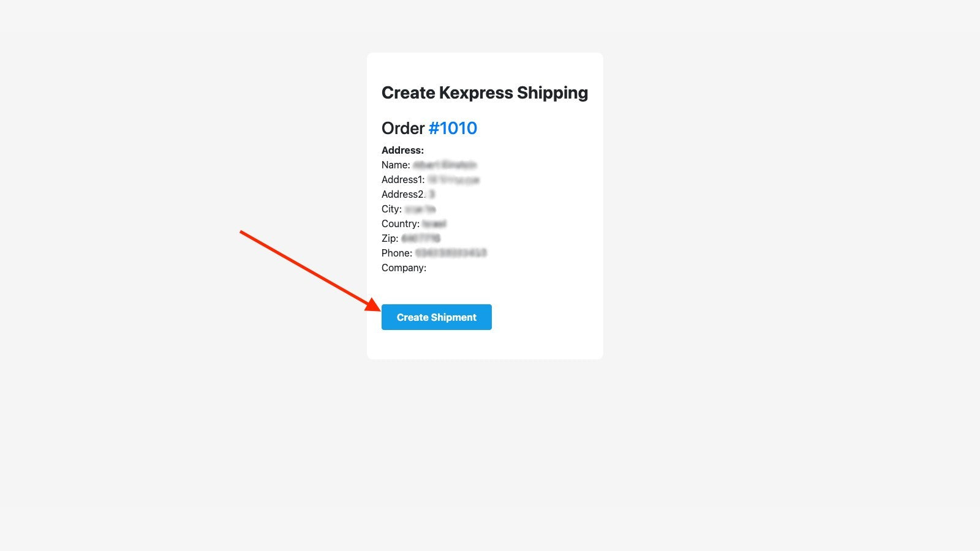Select the Order label text
The width and height of the screenshot is (980, 551).
coord(402,129)
